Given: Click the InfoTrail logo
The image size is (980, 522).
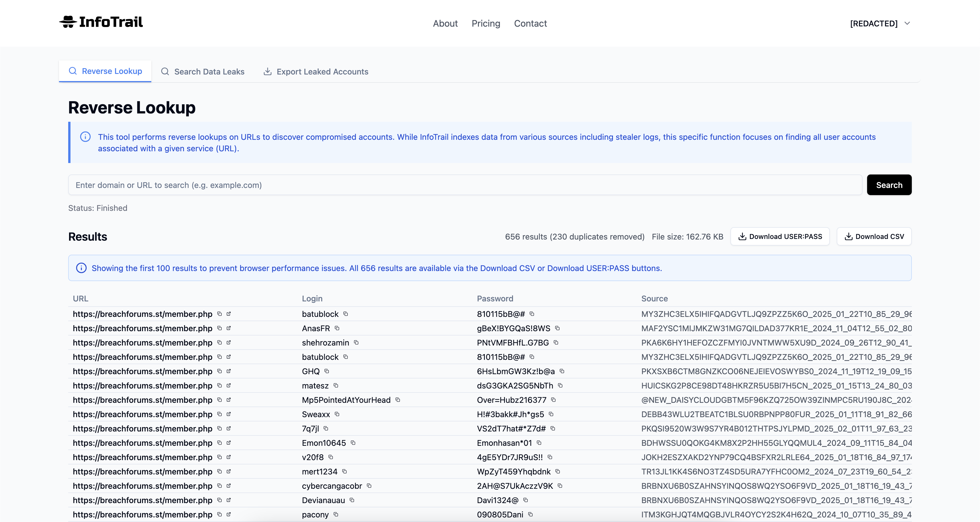Looking at the screenshot, I should 101,22.
